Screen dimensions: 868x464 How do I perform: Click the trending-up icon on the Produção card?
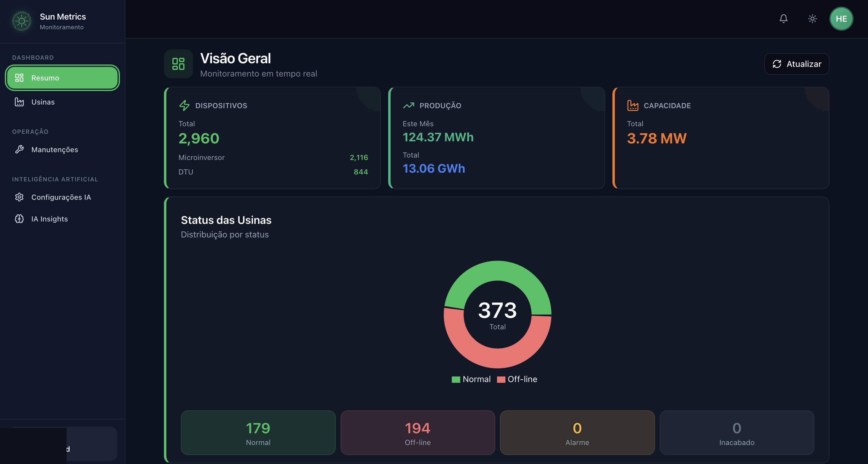click(x=408, y=105)
